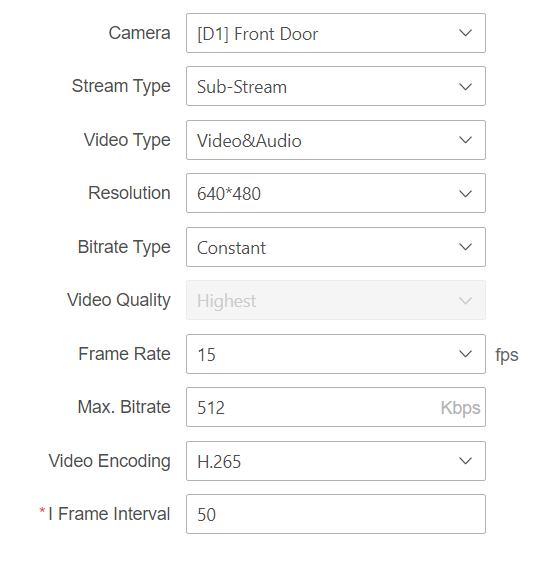This screenshot has width=557, height=568.
Task: Focus the Max. Bitrate field showing 512
Action: [336, 407]
